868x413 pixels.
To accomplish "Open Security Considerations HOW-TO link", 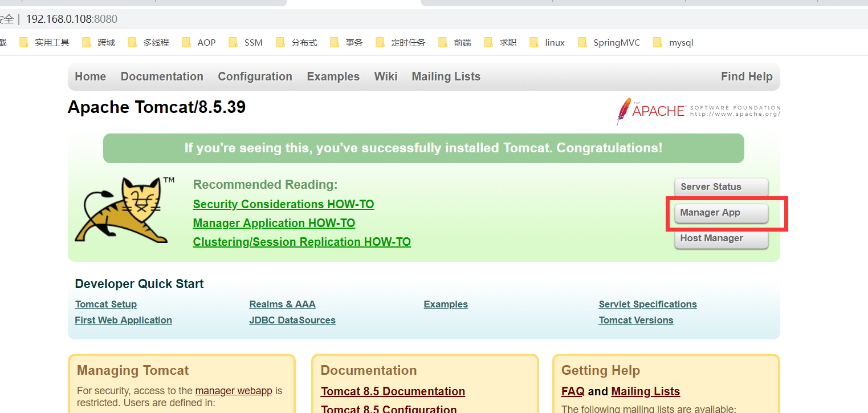I will (283, 204).
